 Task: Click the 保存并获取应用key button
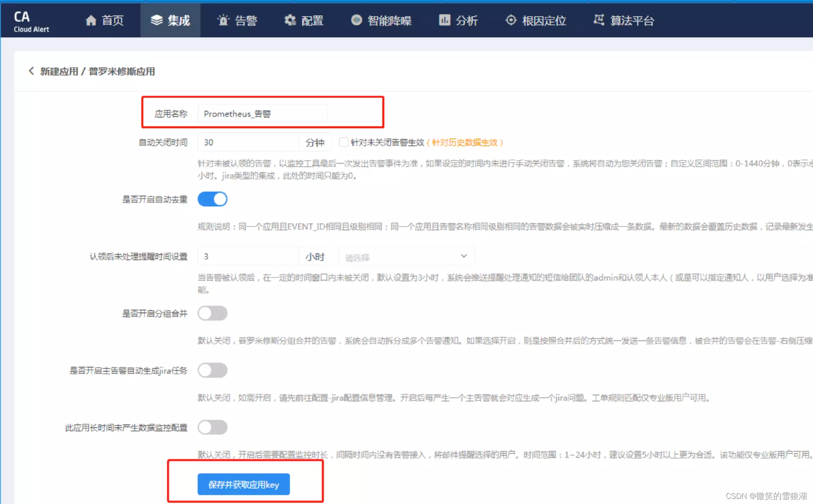[243, 485]
